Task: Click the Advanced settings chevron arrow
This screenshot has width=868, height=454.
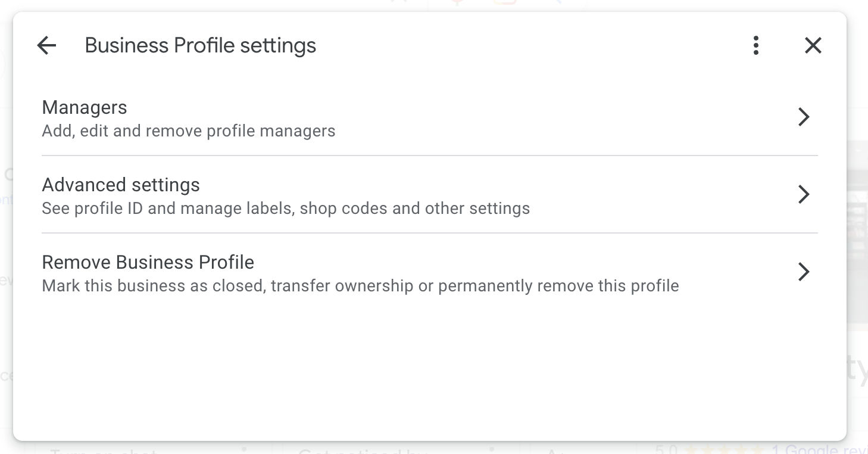Action: (x=804, y=194)
